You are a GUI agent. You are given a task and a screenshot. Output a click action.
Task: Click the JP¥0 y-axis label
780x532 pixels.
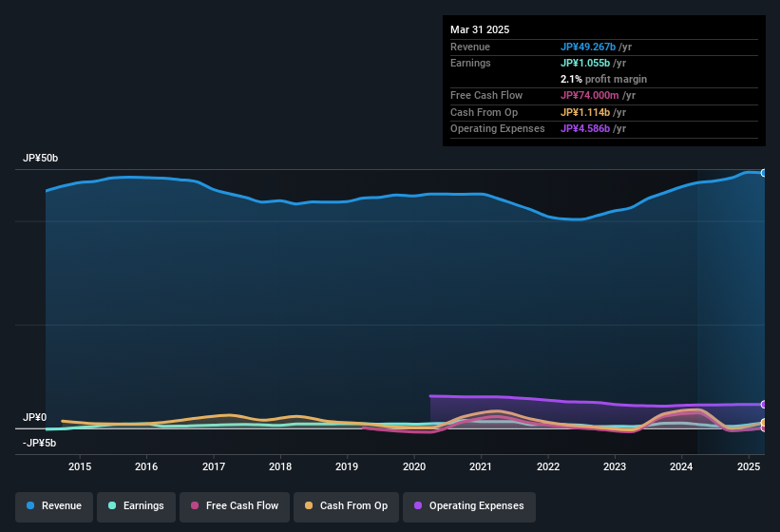point(35,417)
